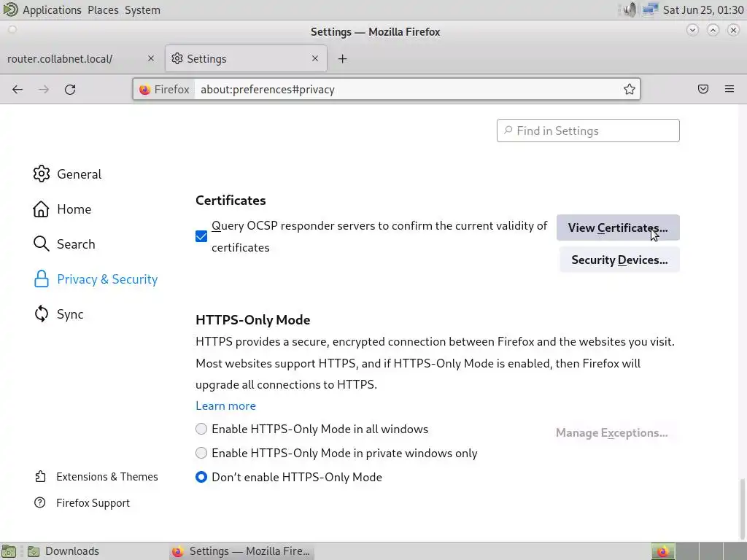
Task: Click the clock showing Sat Jun 25
Action: click(x=703, y=10)
